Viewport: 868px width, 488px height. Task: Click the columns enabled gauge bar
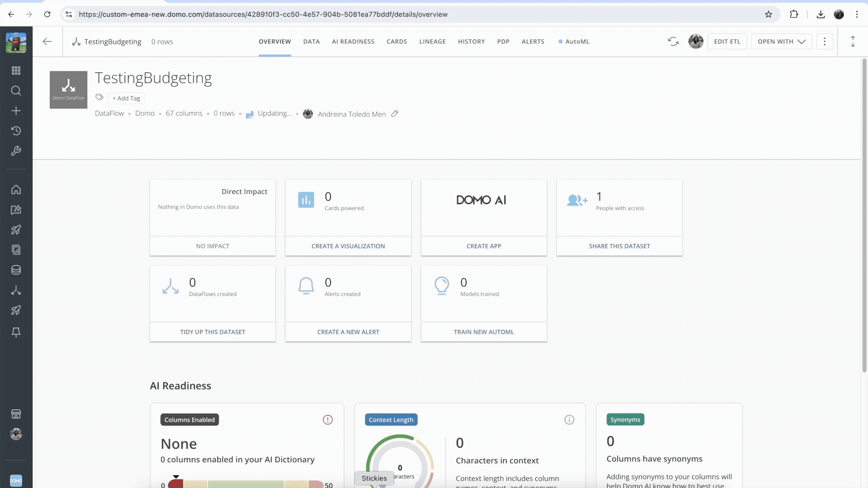click(x=246, y=484)
